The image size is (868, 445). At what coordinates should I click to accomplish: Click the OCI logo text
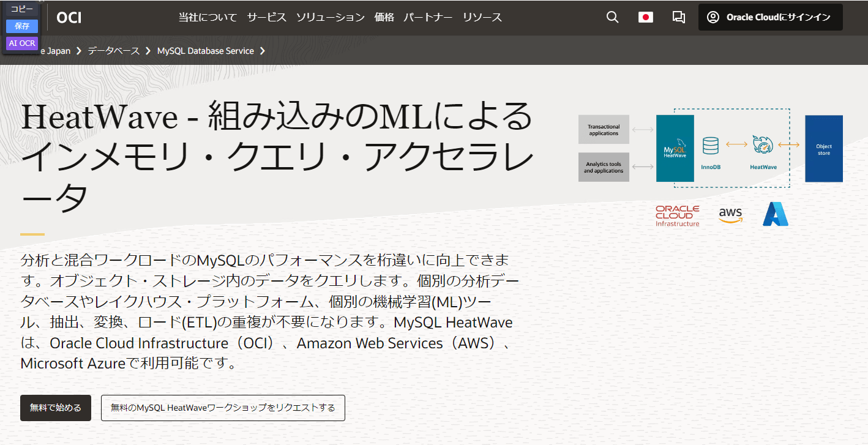[69, 18]
